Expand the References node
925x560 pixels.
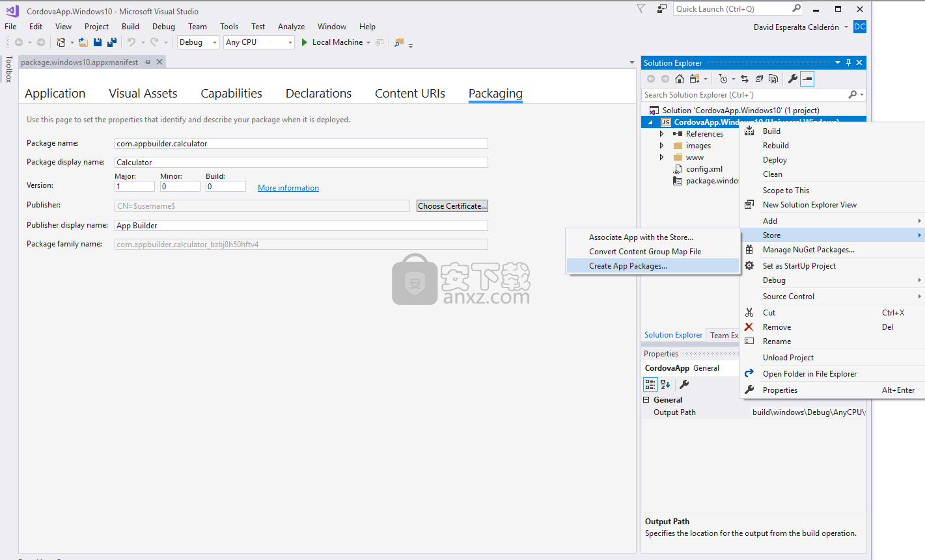pos(661,134)
